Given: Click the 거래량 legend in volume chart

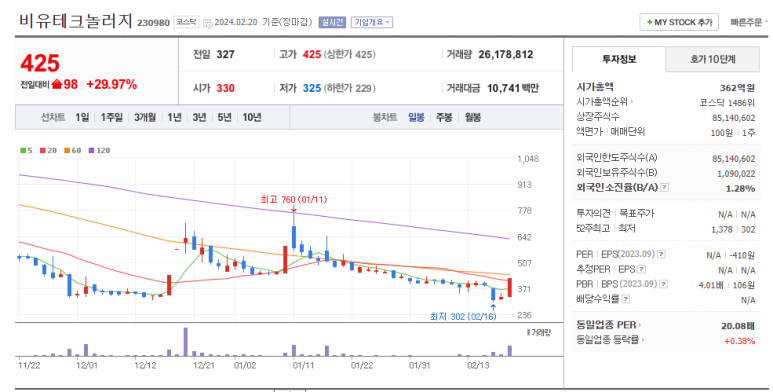Looking at the screenshot, I should [538, 332].
